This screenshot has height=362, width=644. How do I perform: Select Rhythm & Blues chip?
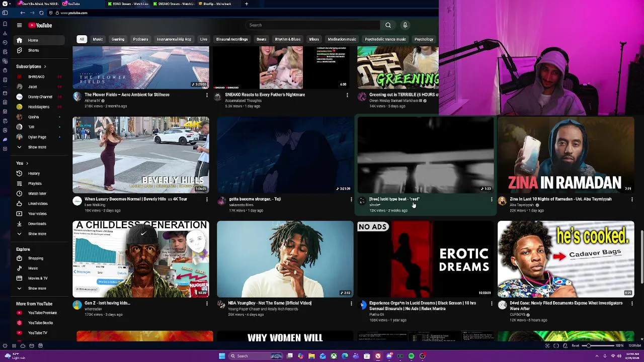point(288,39)
